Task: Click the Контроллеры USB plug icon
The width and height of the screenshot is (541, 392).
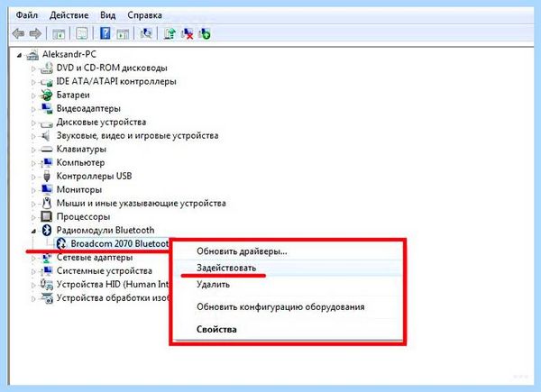Action: point(47,177)
